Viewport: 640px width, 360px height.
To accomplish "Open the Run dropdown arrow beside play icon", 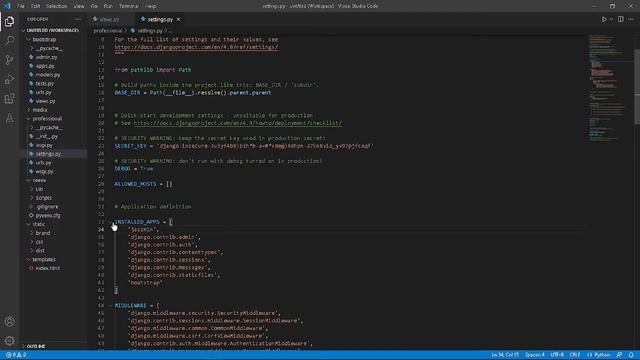I will pos(611,19).
